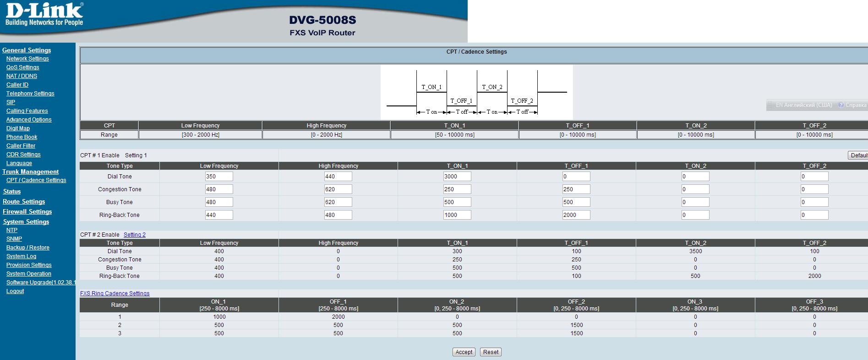Open Provision Settings

point(29,265)
